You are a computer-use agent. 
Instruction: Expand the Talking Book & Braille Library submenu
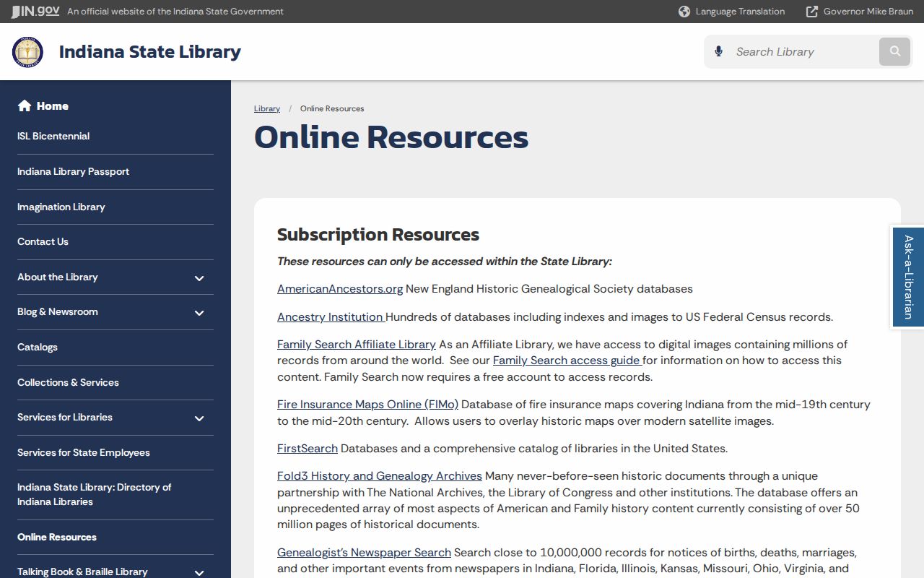tap(199, 572)
